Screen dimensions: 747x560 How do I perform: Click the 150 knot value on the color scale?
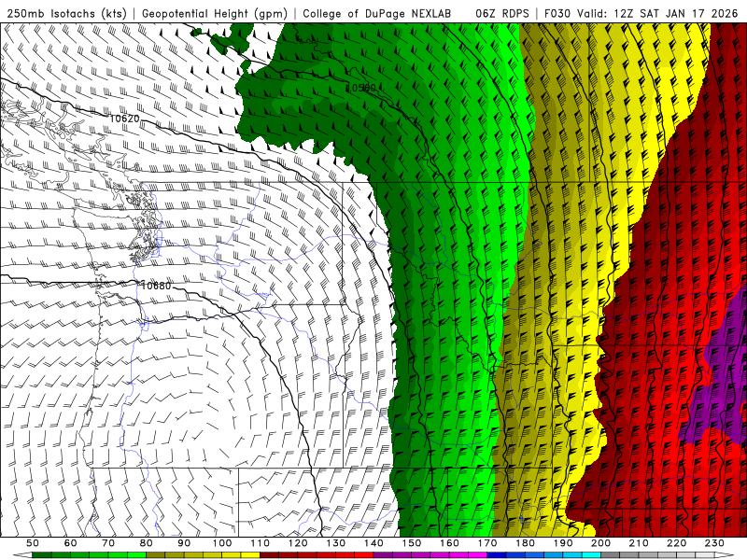pos(412,543)
